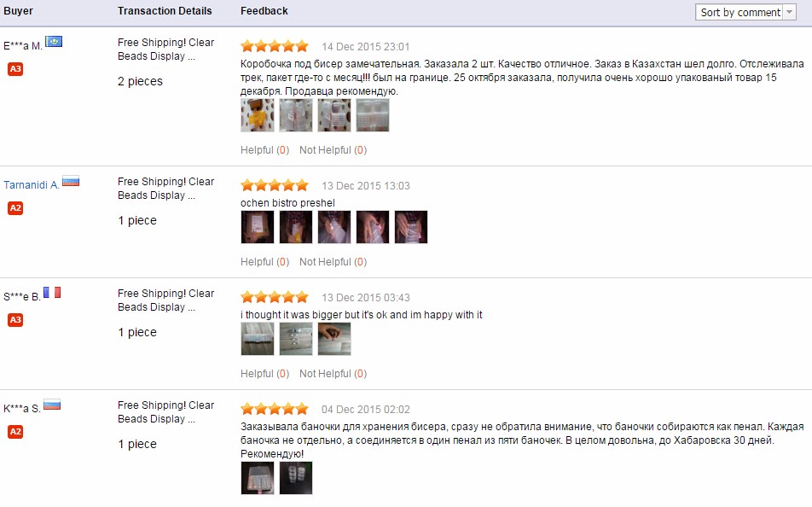This screenshot has width=812, height=507.
Task: Mark the ochen bistro preshel review Helpful
Action: coord(264,262)
